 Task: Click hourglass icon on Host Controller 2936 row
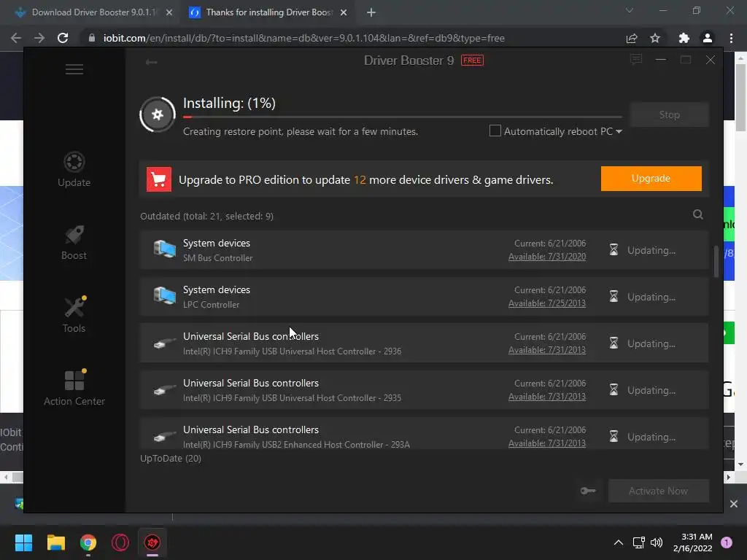point(614,343)
